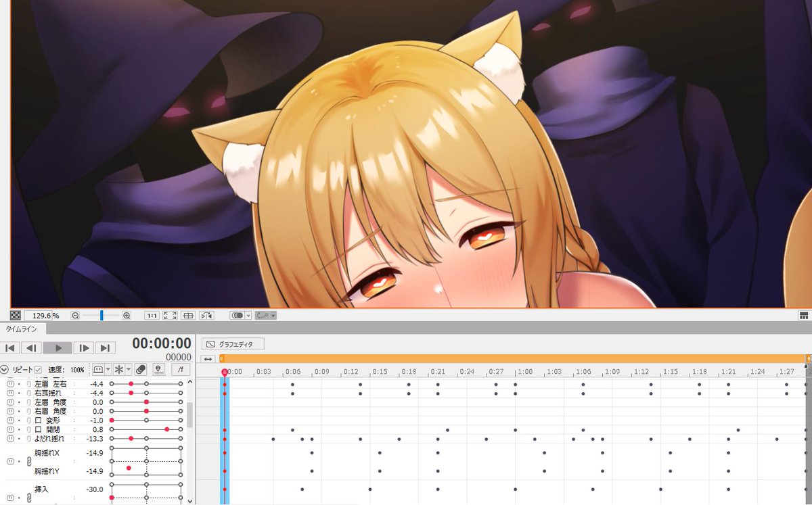
Task: Step back one frame
Action: coord(31,348)
